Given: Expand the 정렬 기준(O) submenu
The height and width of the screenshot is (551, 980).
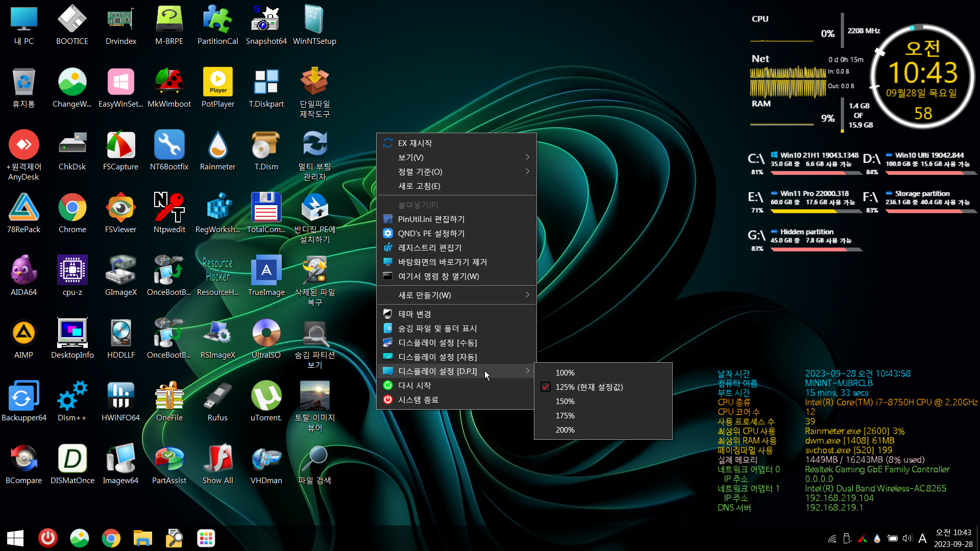Looking at the screenshot, I should point(456,172).
